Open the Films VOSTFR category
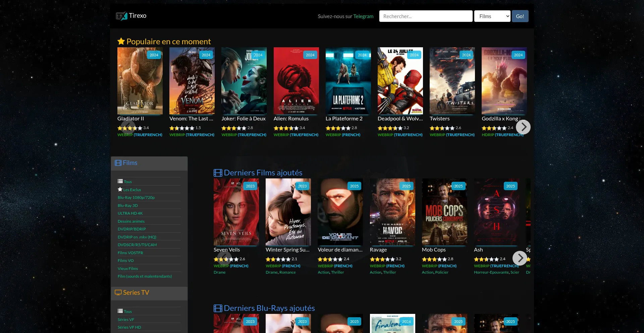 click(130, 253)
